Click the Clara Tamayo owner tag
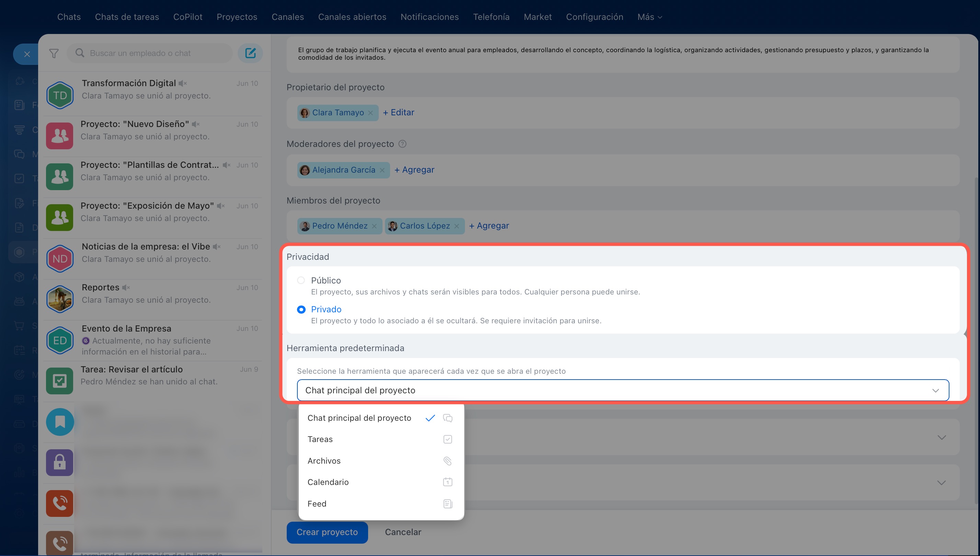Image resolution: width=980 pixels, height=556 pixels. pos(338,113)
